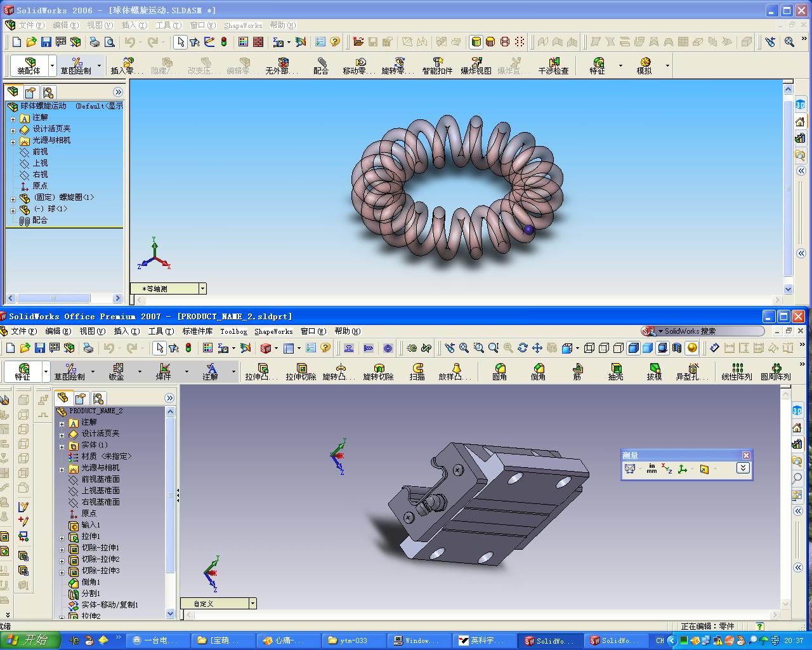The image size is (812, 650).
Task: Select the 配合 (Mate) tool
Action: tap(321, 65)
